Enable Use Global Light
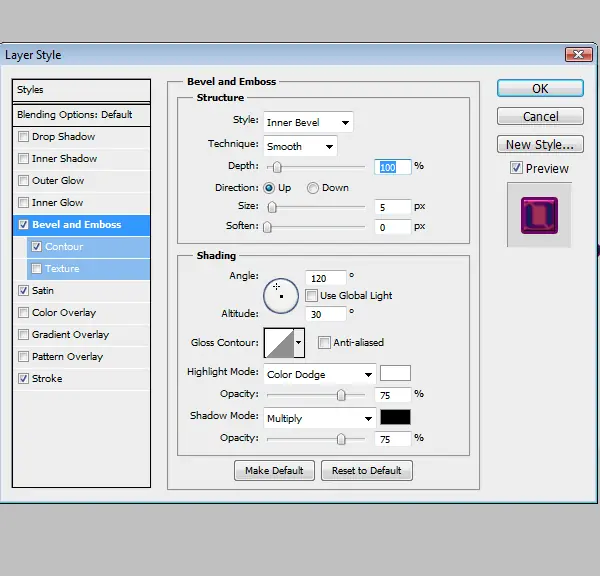The width and height of the screenshot is (600, 576). tap(311, 295)
